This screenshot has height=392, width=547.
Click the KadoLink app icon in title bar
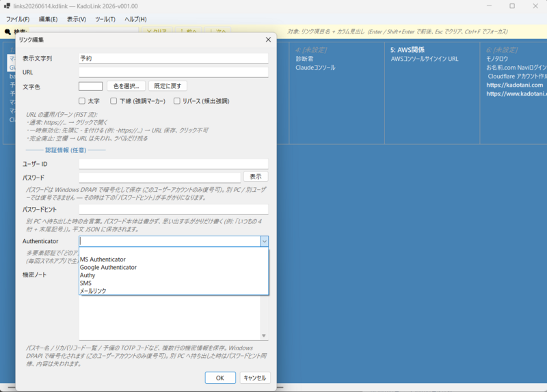point(7,6)
